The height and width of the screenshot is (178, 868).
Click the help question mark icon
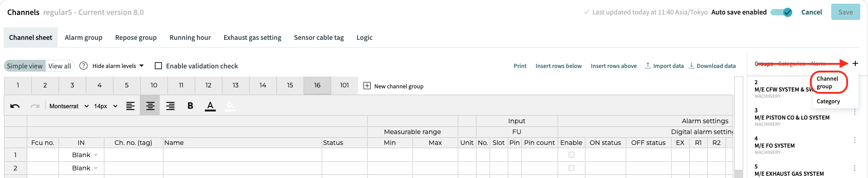pyautogui.click(x=83, y=66)
